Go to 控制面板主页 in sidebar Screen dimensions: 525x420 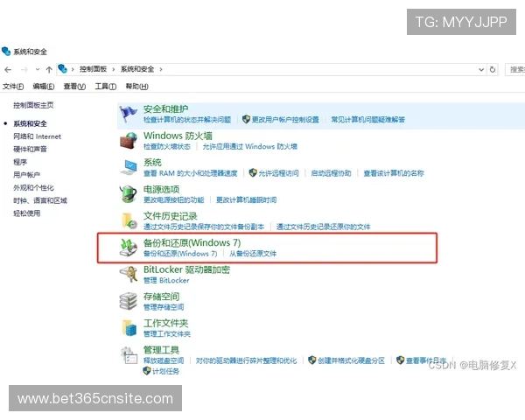click(x=33, y=105)
